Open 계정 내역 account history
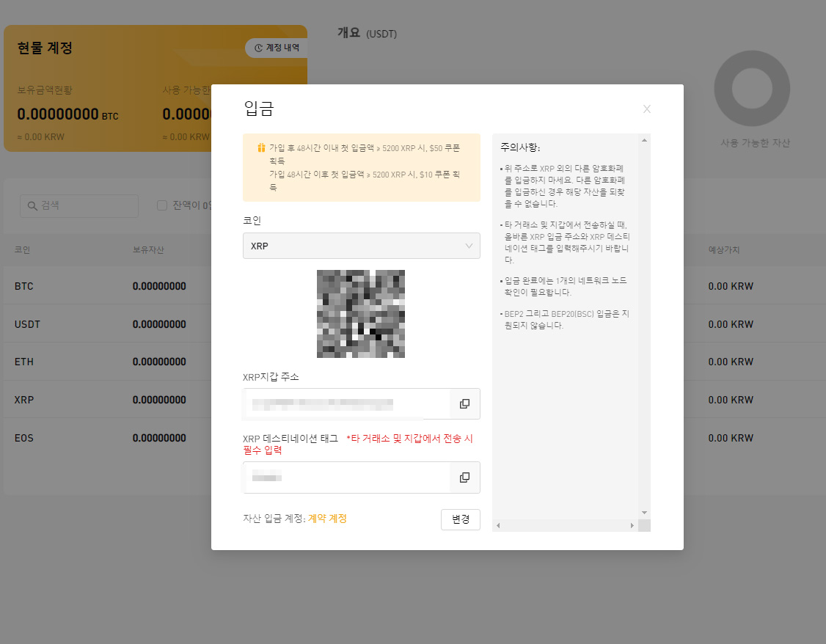Image resolution: width=826 pixels, height=644 pixels. pos(277,48)
